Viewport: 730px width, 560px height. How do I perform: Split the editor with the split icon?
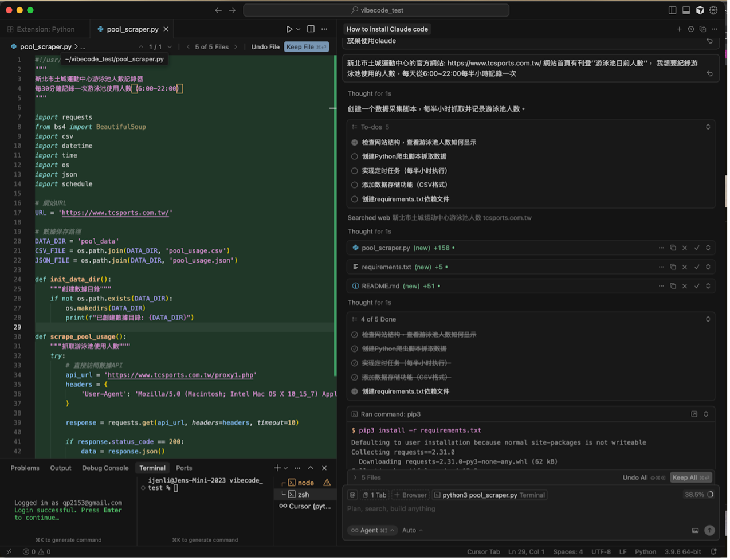click(x=311, y=29)
